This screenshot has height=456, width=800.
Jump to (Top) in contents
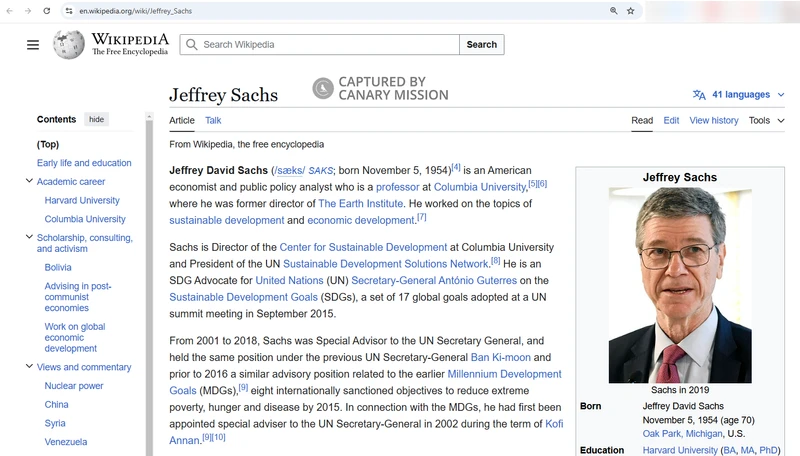pyautogui.click(x=48, y=144)
